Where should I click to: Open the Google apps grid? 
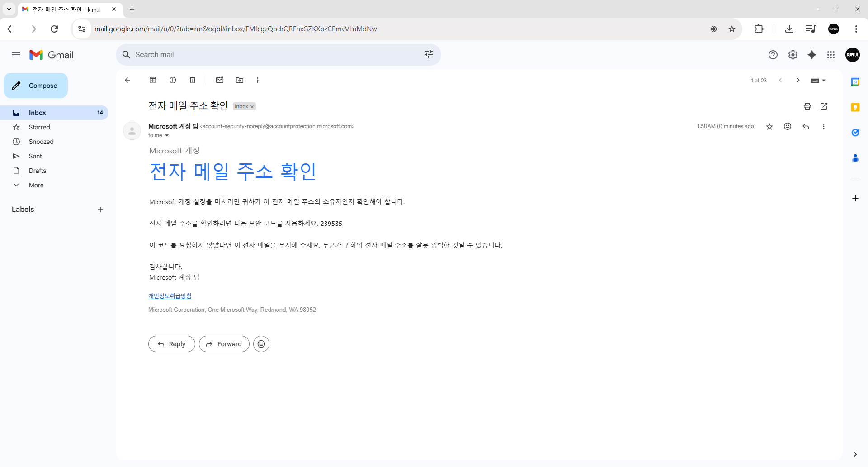click(831, 55)
